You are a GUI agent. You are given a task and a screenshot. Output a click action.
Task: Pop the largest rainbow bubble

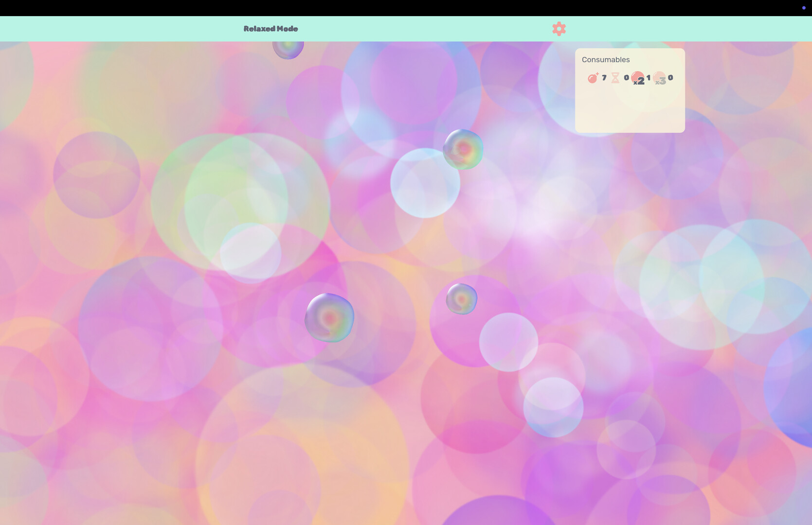(x=329, y=318)
